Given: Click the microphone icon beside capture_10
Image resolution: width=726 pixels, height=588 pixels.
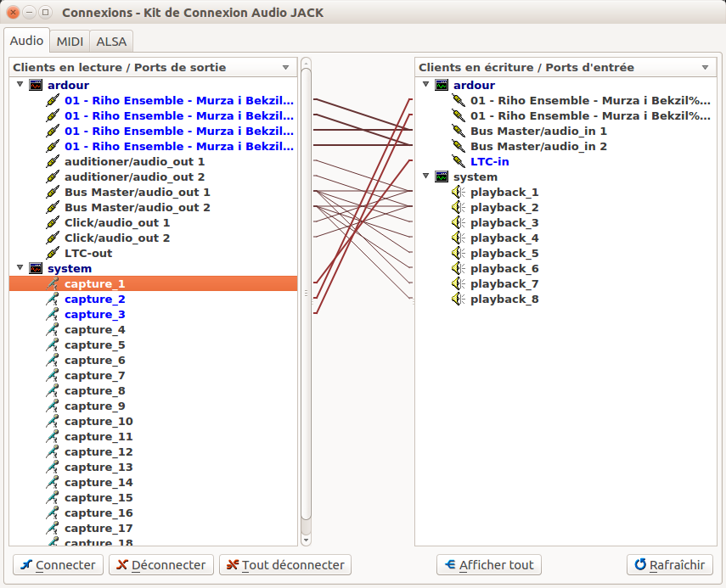Looking at the screenshot, I should [53, 421].
